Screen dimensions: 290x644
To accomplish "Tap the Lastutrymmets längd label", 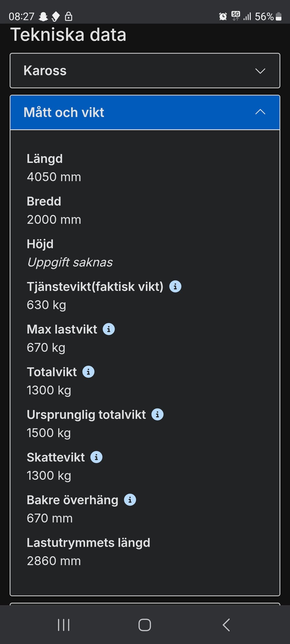I will 89,543.
